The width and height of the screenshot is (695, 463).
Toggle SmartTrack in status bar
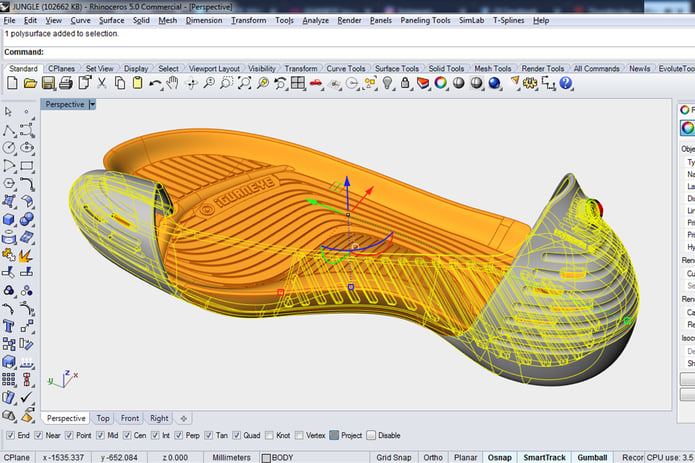coord(544,457)
